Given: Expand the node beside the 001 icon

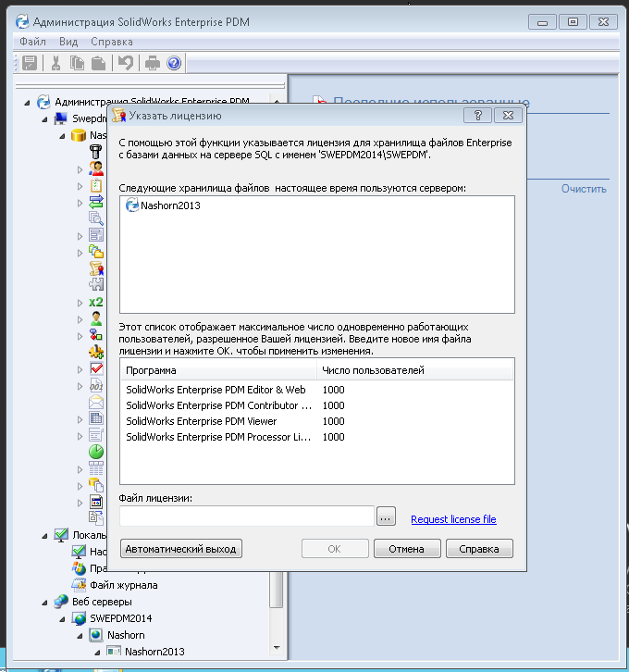Looking at the screenshot, I should tap(80, 386).
